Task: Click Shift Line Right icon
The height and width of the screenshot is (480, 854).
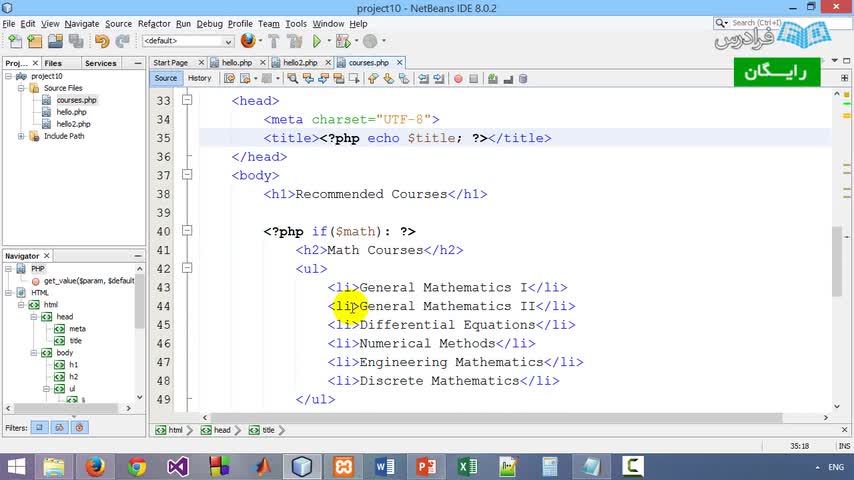Action: [438, 78]
